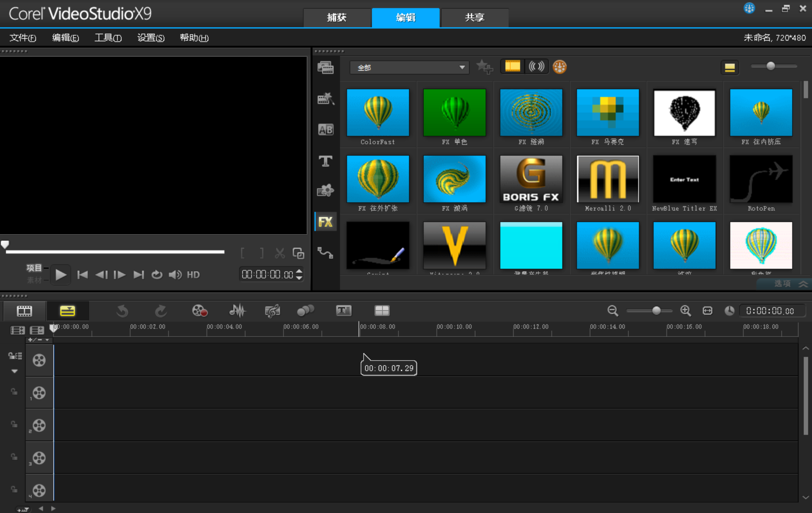Open the Track Motion tool
The width and height of the screenshot is (812, 513).
(305, 311)
